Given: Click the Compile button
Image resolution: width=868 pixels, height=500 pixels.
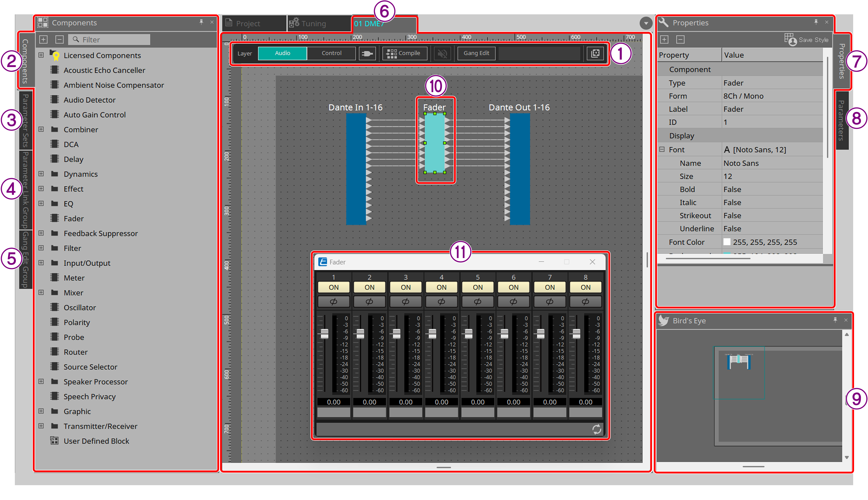Looking at the screenshot, I should [x=405, y=53].
